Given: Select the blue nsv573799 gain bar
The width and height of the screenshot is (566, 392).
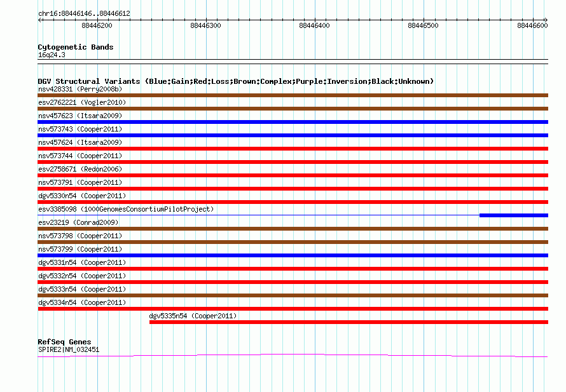Looking at the screenshot, I should tap(293, 255).
